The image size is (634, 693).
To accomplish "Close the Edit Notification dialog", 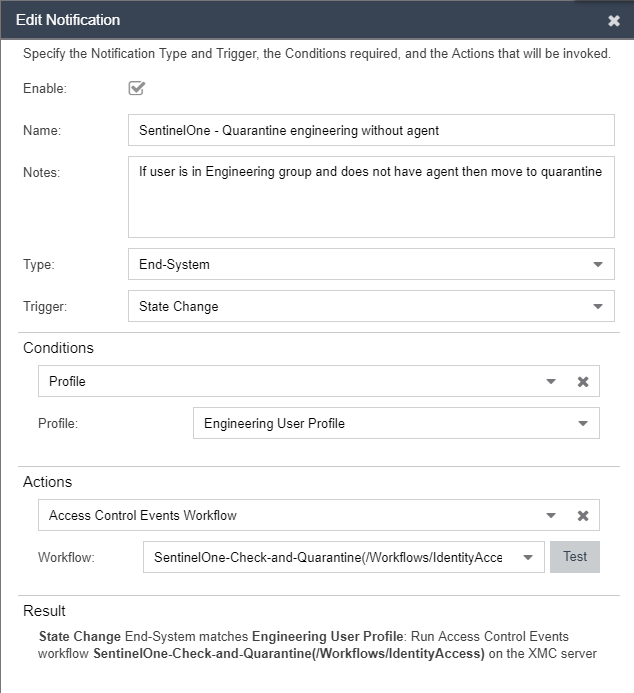I will tap(613, 20).
